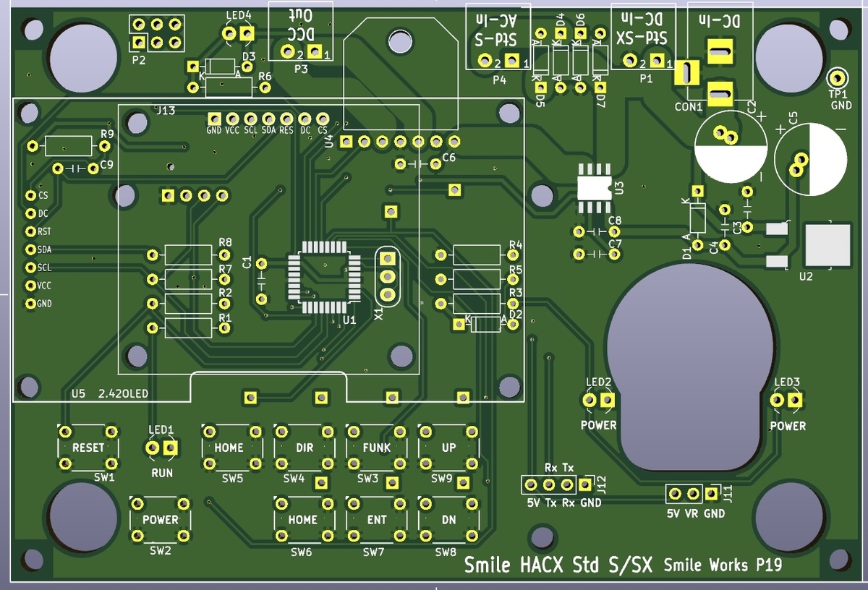Select the LED3 POWER indicator pads
868x590 pixels.
coord(787,400)
